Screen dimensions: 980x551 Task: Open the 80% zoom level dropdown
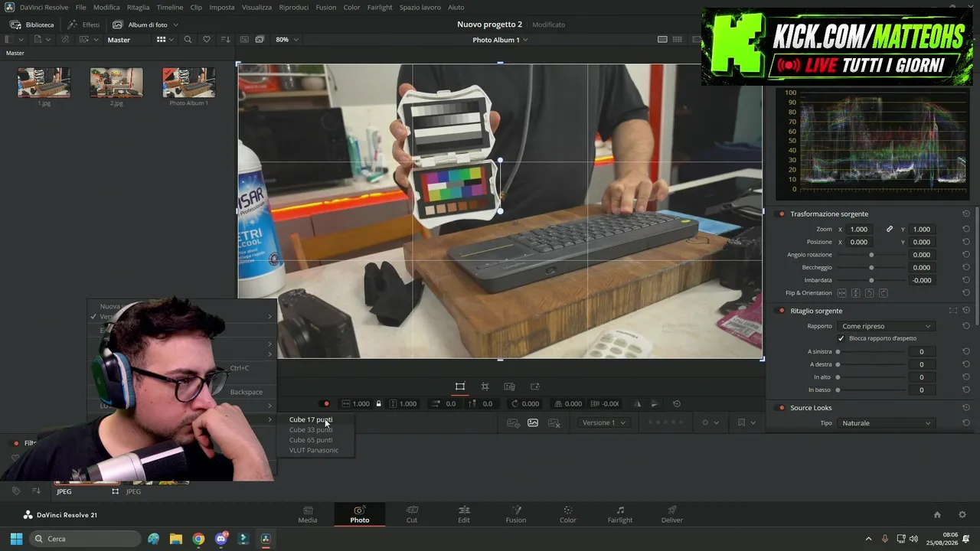[287, 40]
